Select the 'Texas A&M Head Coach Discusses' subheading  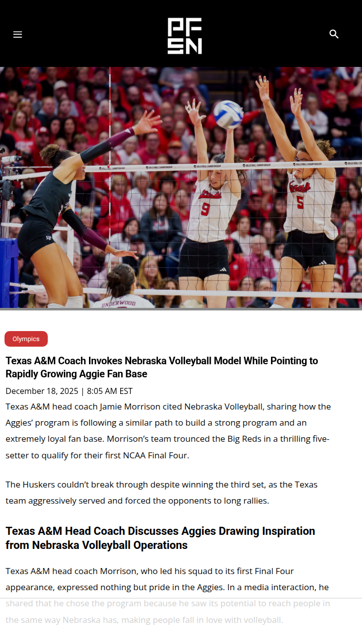[160, 538]
